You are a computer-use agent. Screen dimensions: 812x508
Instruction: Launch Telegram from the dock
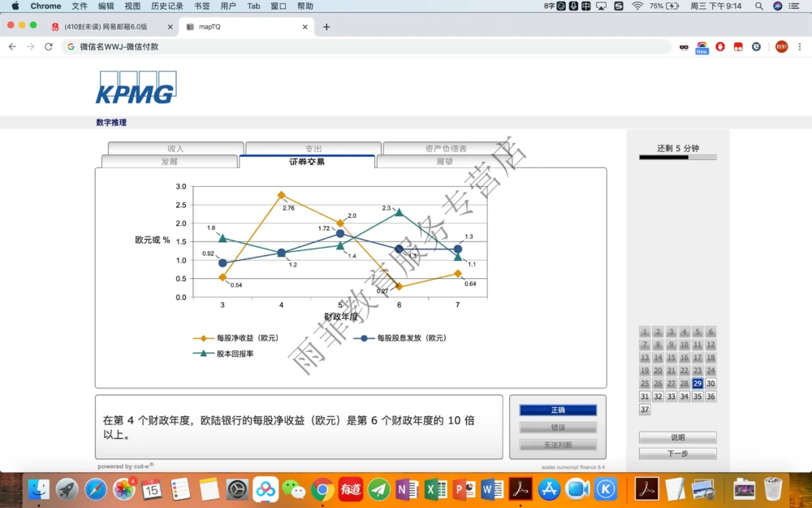coord(378,489)
